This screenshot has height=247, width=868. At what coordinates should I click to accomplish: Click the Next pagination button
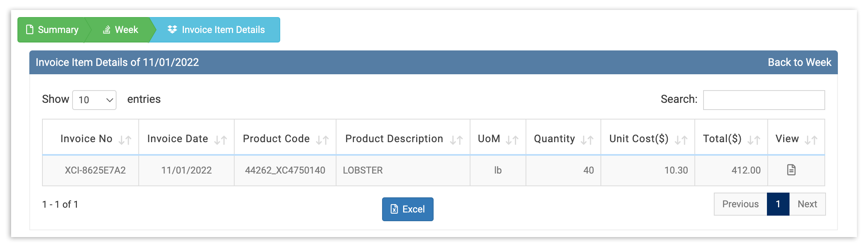pos(807,204)
